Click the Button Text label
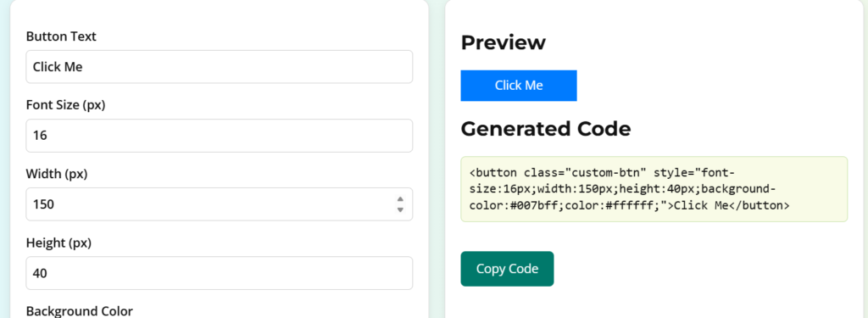868x318 pixels. tap(61, 36)
